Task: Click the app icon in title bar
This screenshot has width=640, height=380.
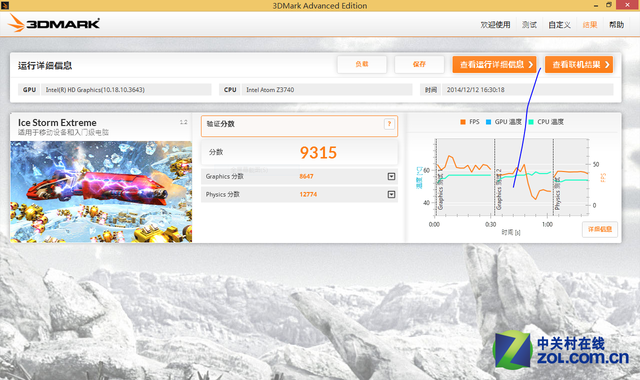Action: [x=5, y=5]
